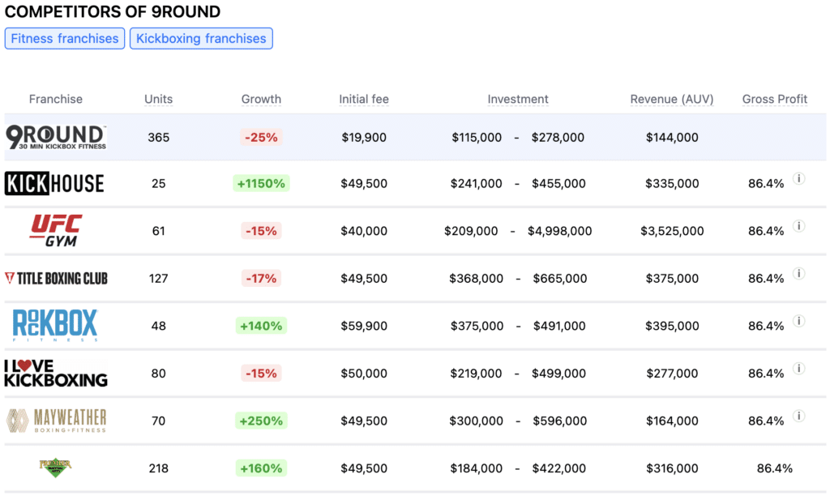Select Title Boxing Club -17% badge
This screenshot has width=830, height=504.
click(x=261, y=279)
